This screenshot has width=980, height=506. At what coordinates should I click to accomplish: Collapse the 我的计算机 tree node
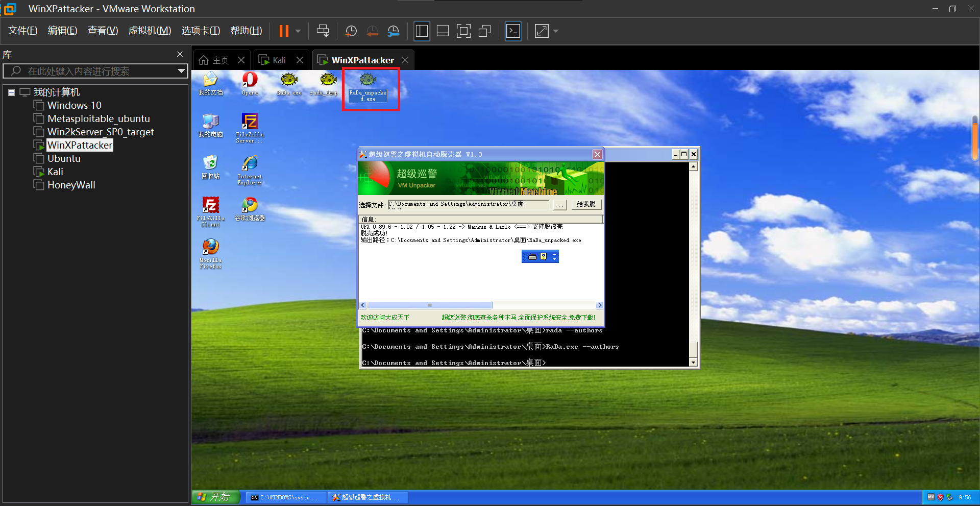[11, 93]
